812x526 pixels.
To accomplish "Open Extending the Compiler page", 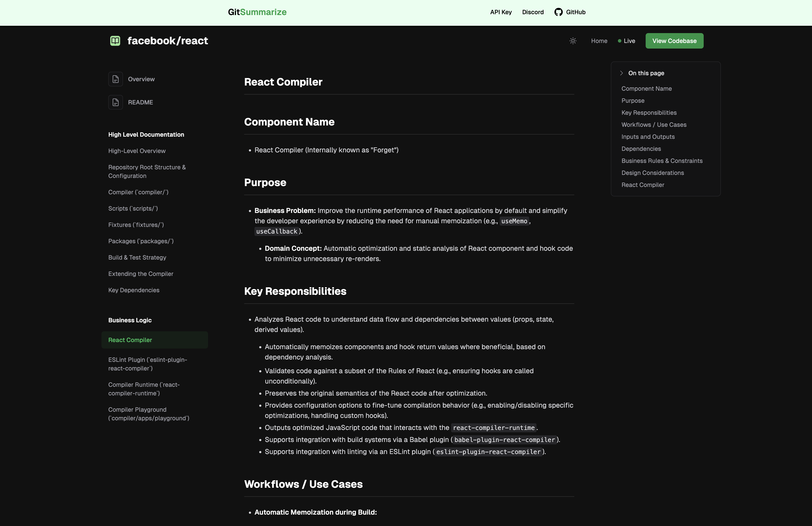I will [141, 274].
